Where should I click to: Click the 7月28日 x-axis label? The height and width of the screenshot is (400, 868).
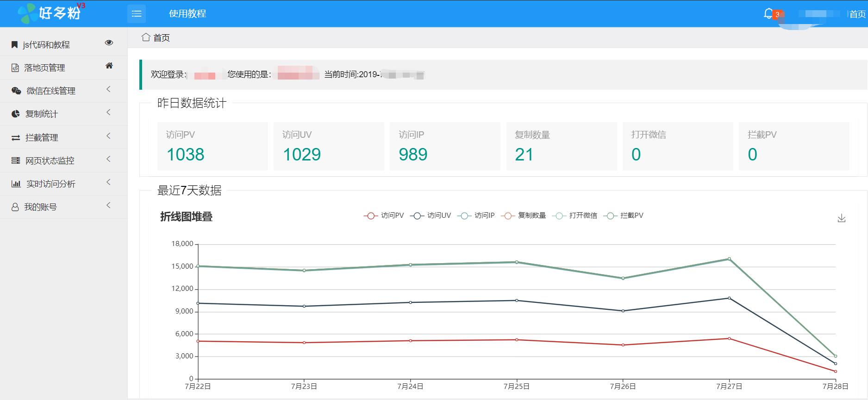point(835,387)
